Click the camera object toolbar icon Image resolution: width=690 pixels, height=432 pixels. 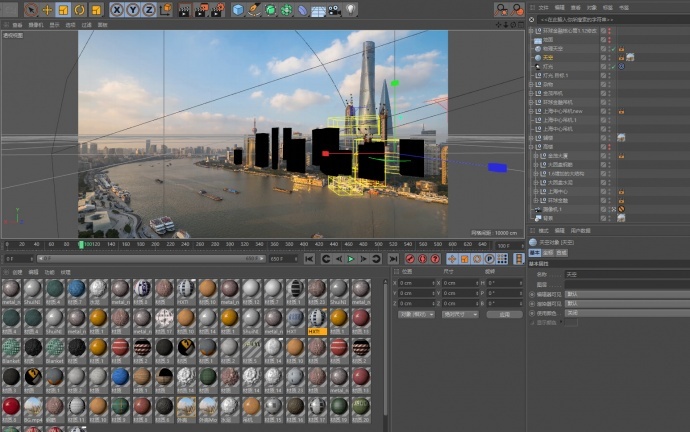(x=334, y=9)
